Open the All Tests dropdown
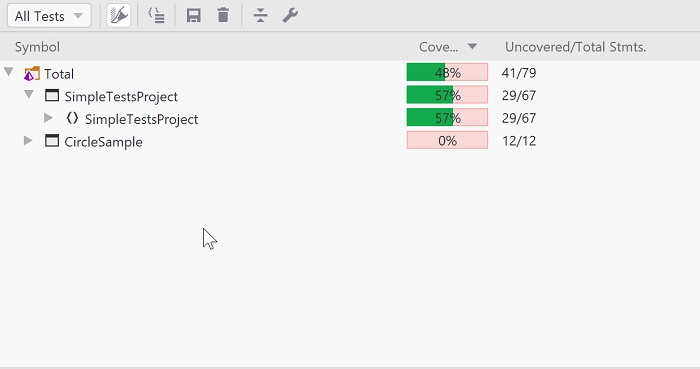 click(x=49, y=16)
